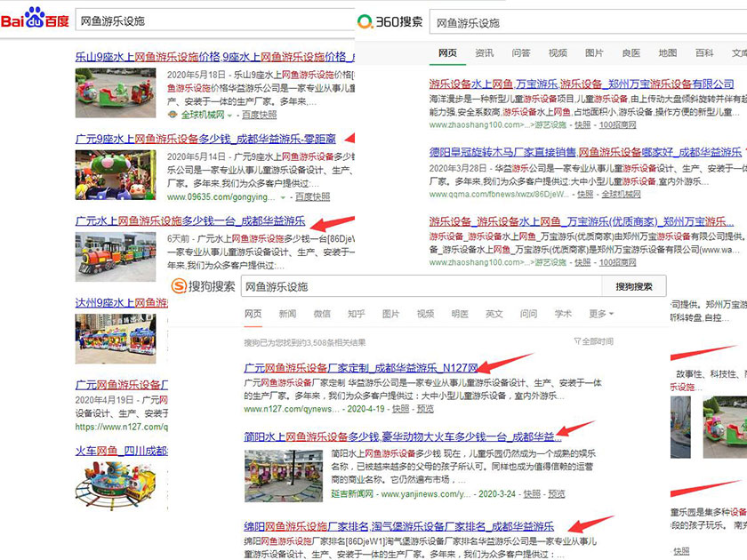Open the 广元网鱼游乐设备厂家定制 Sogou result
747x560 pixels.
coord(361,368)
